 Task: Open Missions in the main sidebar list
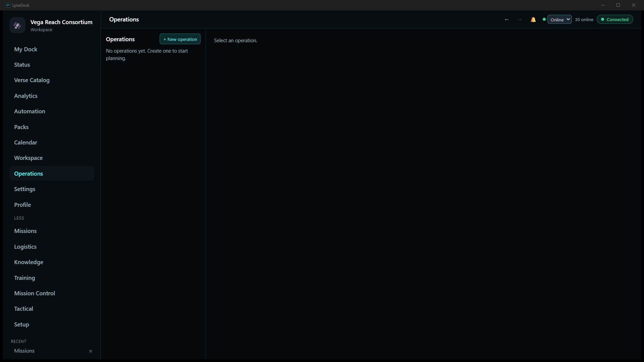tap(52, 231)
